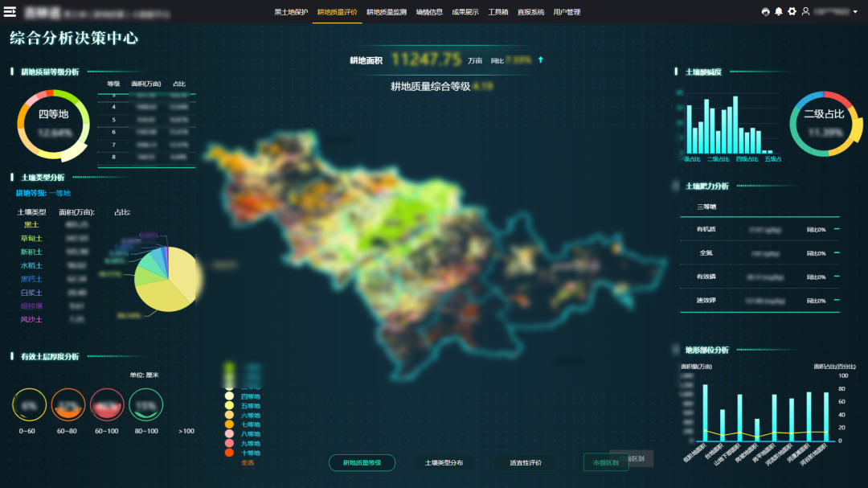Click the 一等地 grade link
This screenshot has height=488, width=868.
point(59,193)
